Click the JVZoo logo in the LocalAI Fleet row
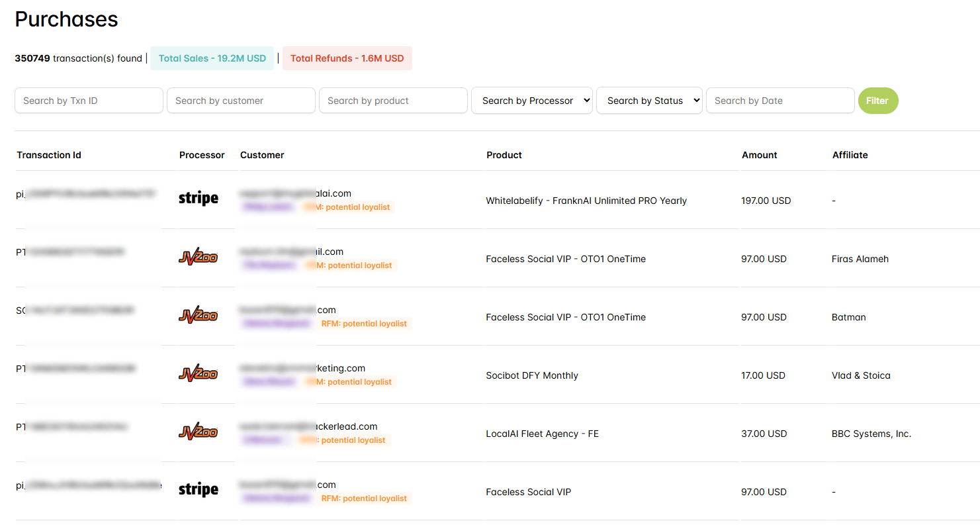The height and width of the screenshot is (525, 980). click(199, 432)
